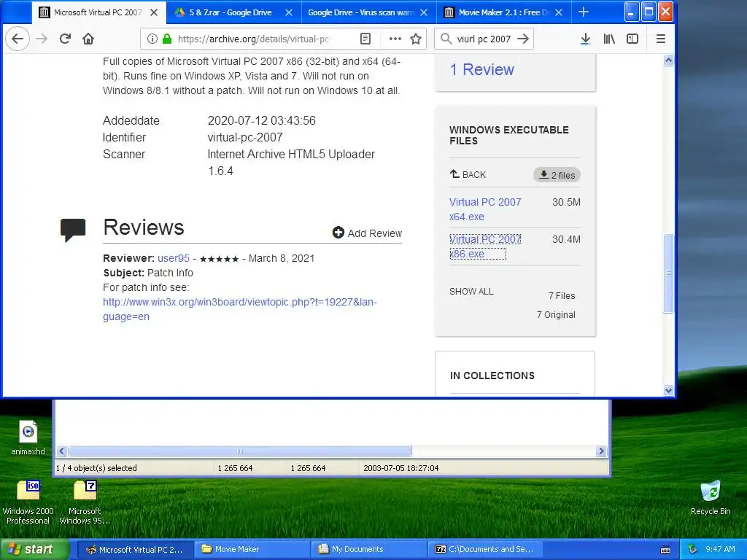Click the IN COLLECTIONS heading
Viewport: 747px width, 560px height.
pos(492,376)
